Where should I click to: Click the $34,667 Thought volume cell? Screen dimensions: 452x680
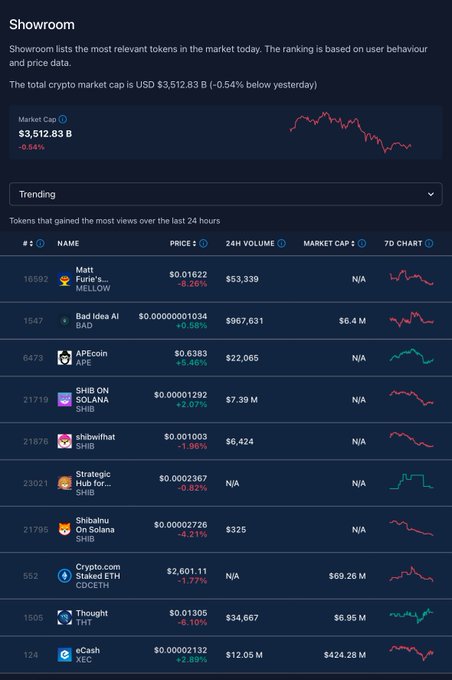[242, 618]
